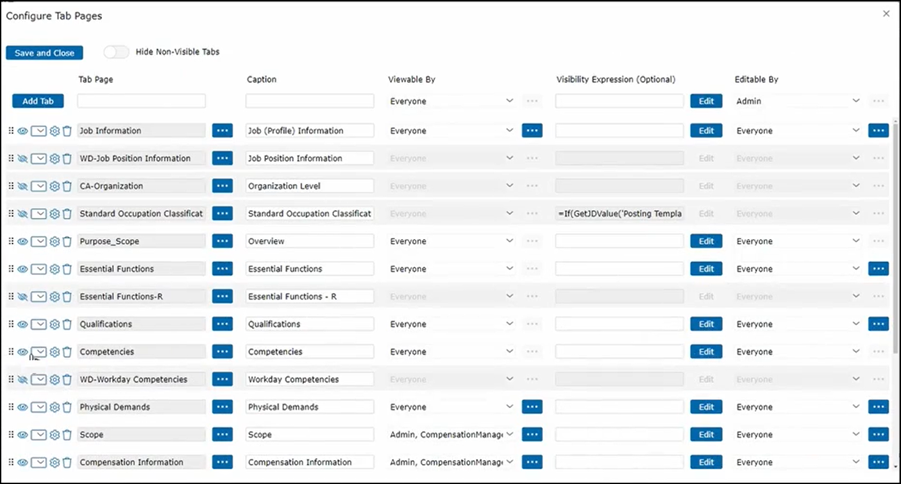Open Editable By ellipsis for Job Information
The image size is (901, 484).
tap(878, 131)
